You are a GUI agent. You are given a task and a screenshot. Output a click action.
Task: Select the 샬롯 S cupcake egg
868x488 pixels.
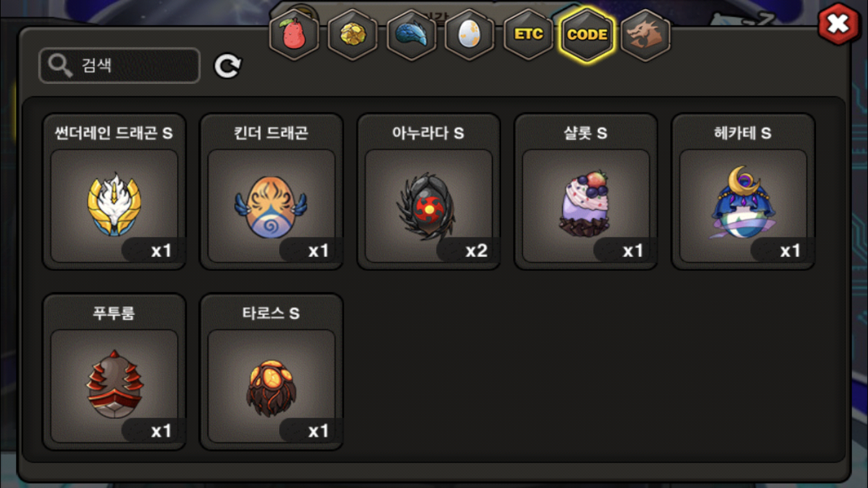[586, 192]
